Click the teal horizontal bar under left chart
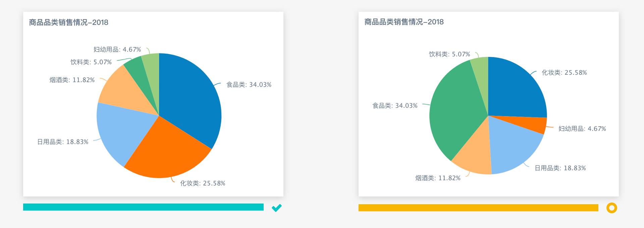 click(x=143, y=207)
